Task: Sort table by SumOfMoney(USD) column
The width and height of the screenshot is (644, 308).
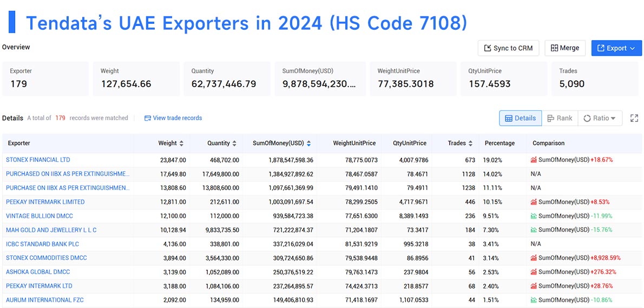Action: point(308,143)
